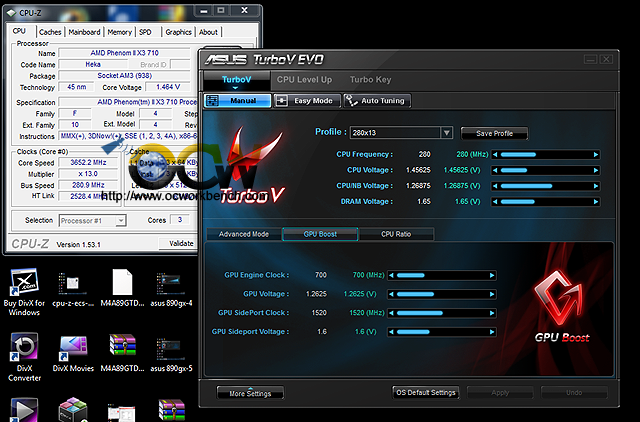Click the Core Speed 3652.2 MHz field

[x=89, y=162]
